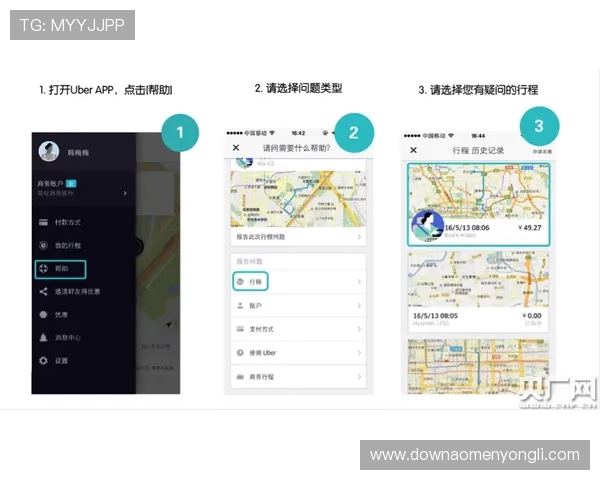
Task: Open the ¥0.00 trip map
Action: [x=478, y=279]
